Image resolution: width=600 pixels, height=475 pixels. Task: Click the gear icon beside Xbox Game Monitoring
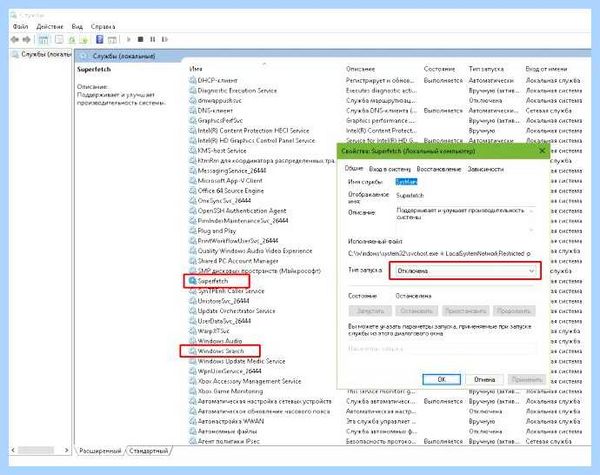coord(193,391)
